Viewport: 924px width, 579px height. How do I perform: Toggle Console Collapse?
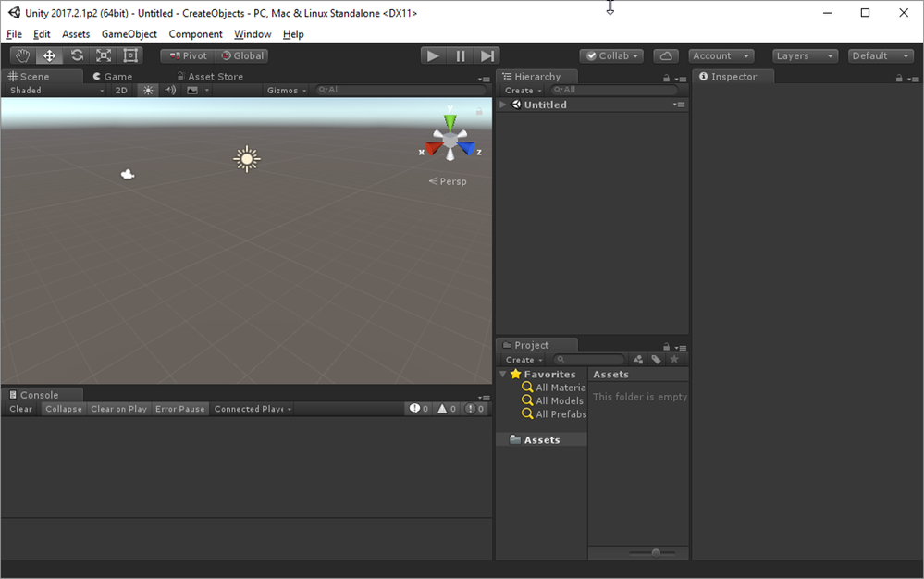(x=64, y=409)
